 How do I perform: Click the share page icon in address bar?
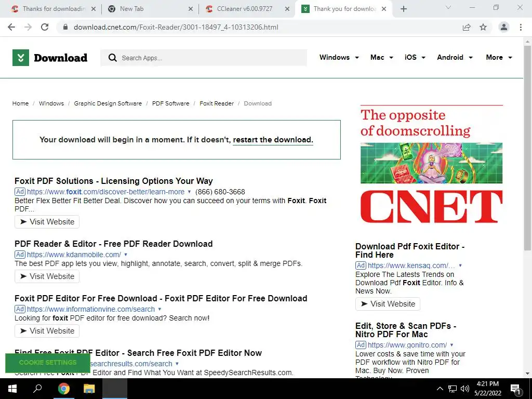(467, 27)
